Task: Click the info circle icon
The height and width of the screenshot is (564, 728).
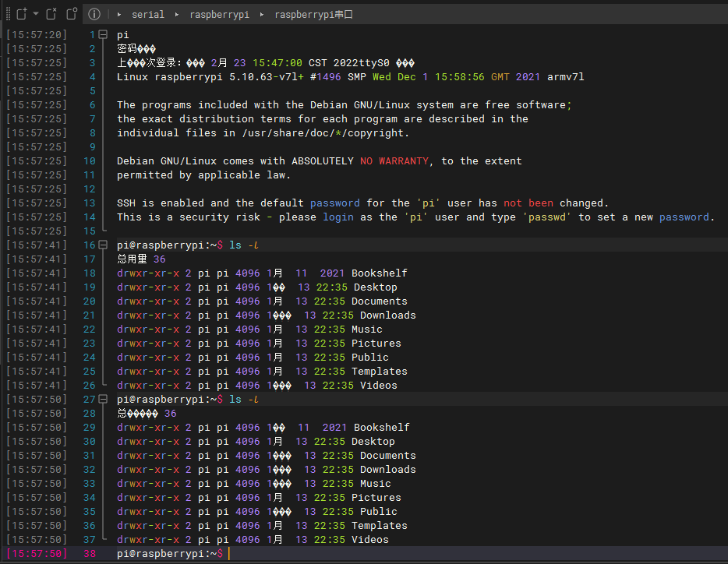Action: coord(94,13)
